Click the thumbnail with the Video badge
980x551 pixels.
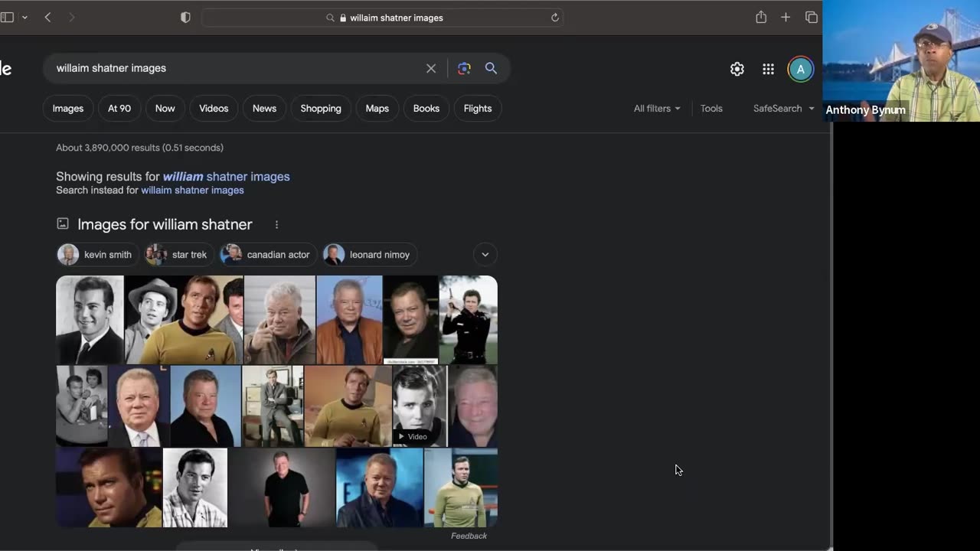pyautogui.click(x=419, y=406)
